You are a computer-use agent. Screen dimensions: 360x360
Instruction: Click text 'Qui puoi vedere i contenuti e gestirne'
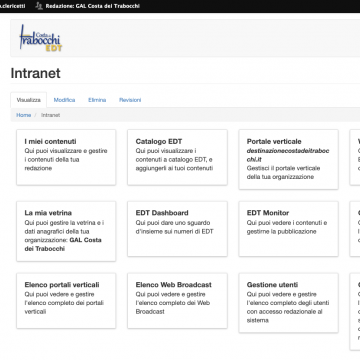pyautogui.click(x=287, y=227)
